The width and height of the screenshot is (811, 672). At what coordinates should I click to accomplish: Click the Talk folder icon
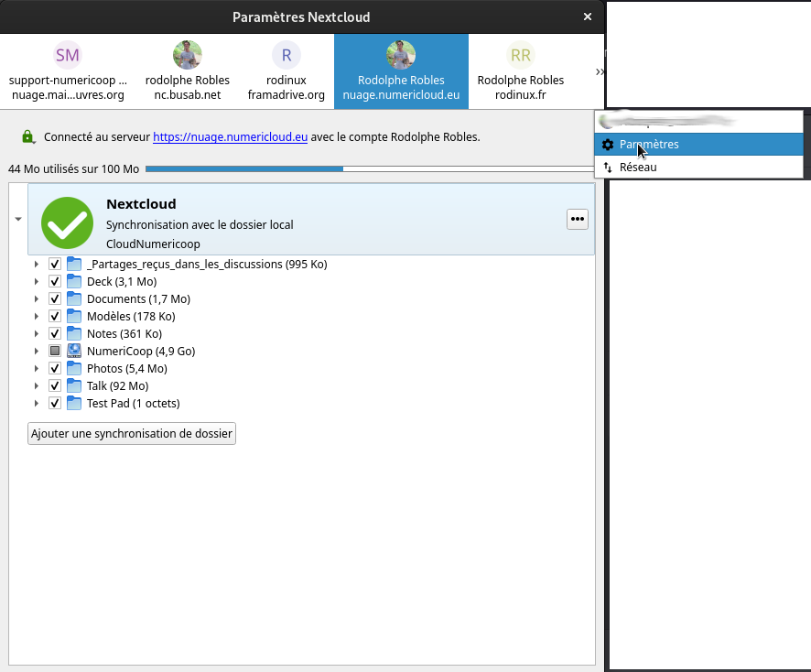tap(74, 386)
